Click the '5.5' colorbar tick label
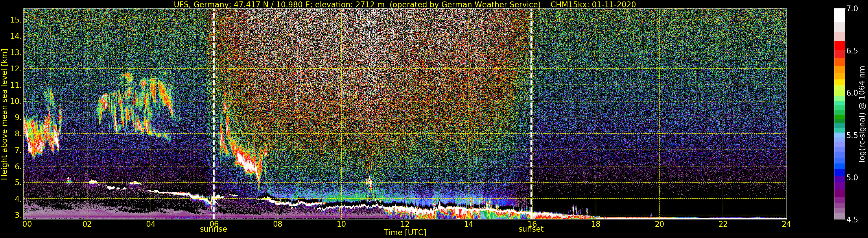Image resolution: width=868 pixels, height=238 pixels. [852, 135]
